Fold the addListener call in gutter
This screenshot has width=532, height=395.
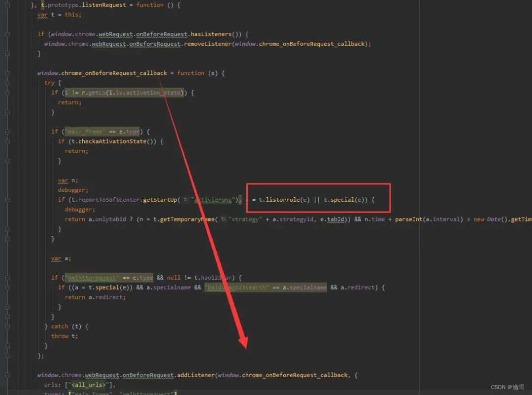[7, 375]
